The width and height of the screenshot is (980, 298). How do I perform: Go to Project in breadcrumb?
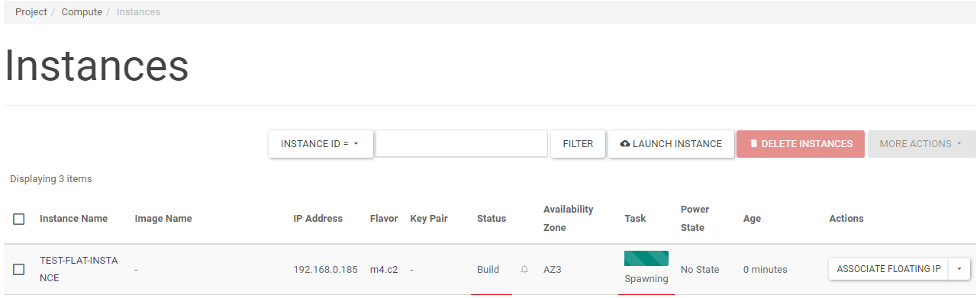click(x=31, y=12)
